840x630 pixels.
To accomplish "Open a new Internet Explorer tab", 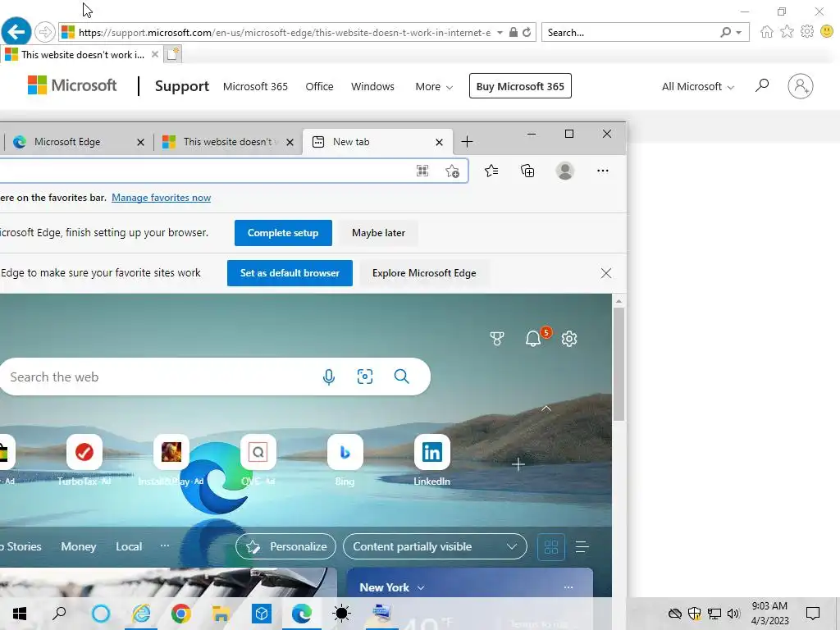I will pos(172,54).
